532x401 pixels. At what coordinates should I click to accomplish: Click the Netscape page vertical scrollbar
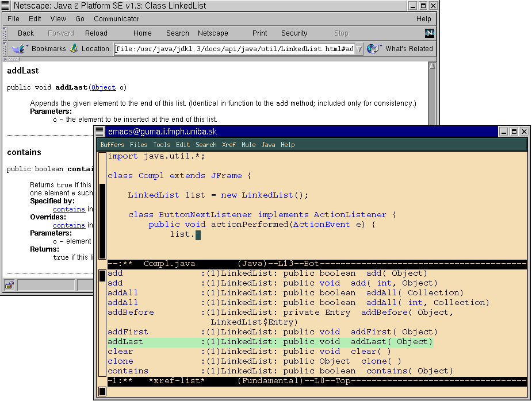432,94
